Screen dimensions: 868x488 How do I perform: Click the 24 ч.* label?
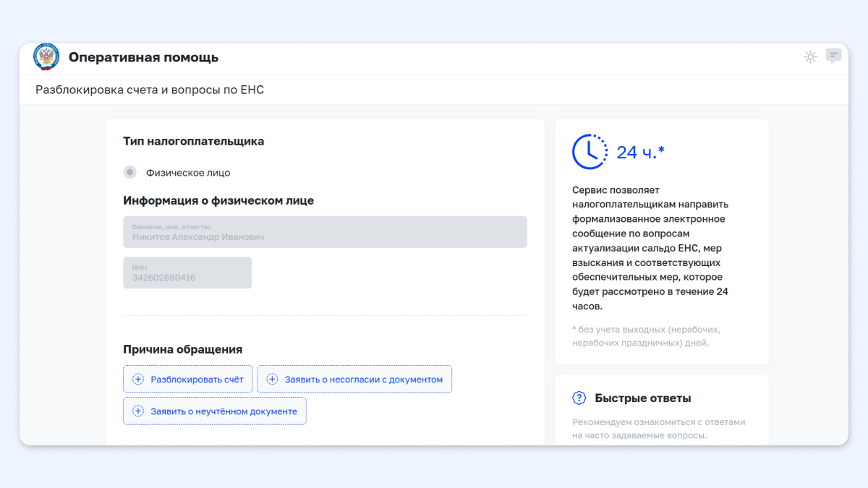click(x=640, y=153)
